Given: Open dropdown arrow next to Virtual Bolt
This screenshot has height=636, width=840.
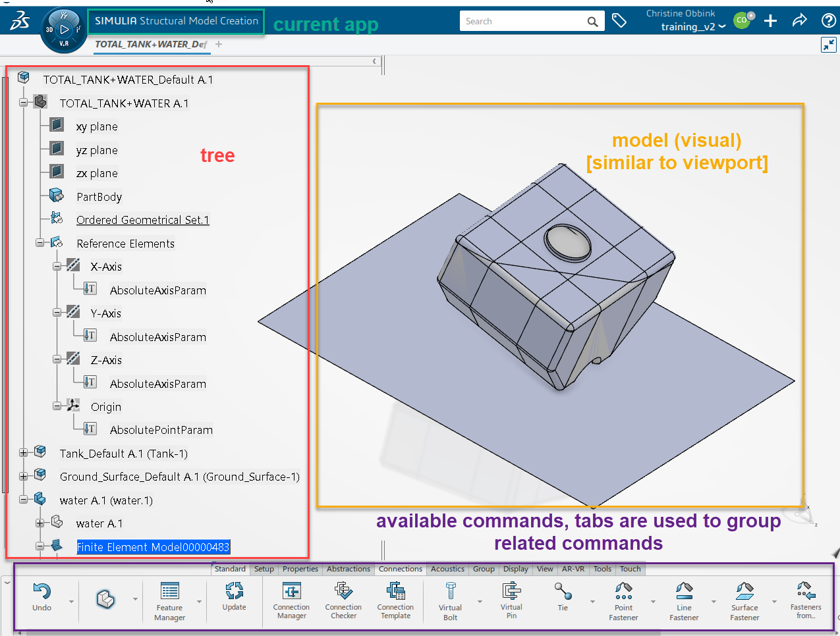Looking at the screenshot, I should (x=480, y=601).
